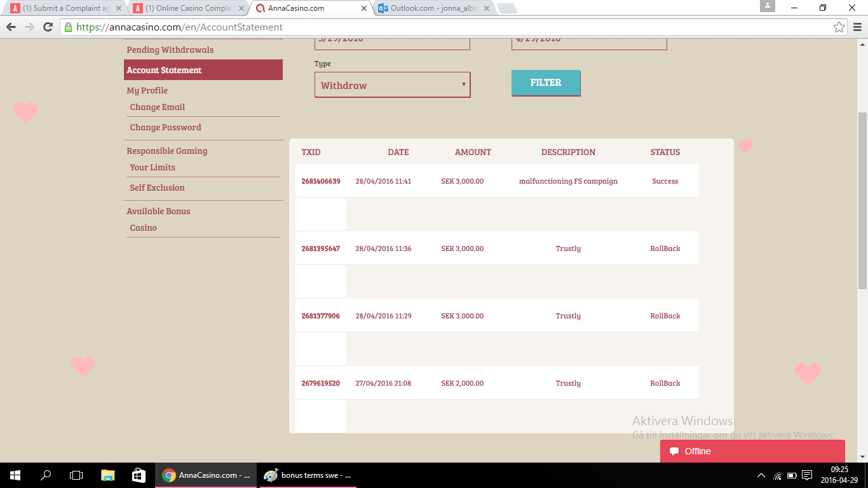
Task: Select Account Statement in the sidebar
Action: tap(203, 70)
